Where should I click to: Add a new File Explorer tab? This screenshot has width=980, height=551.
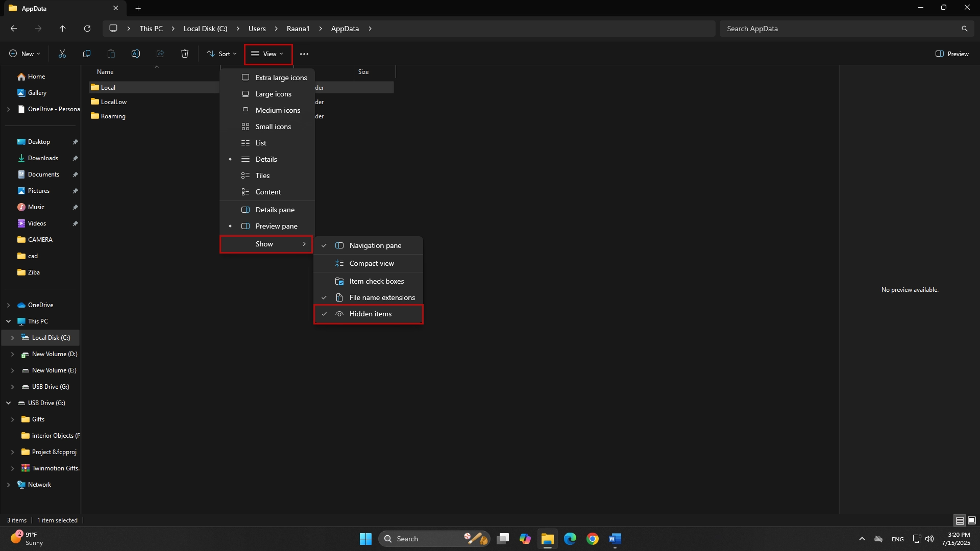138,8
